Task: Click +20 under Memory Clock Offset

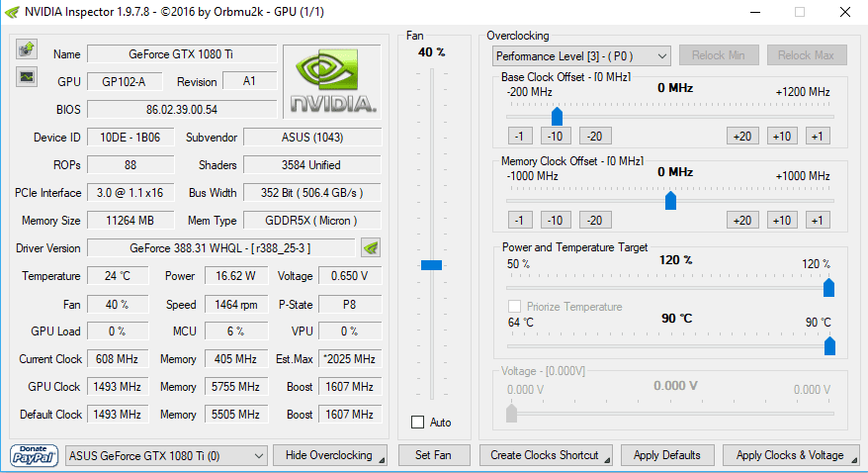Action: [742, 220]
